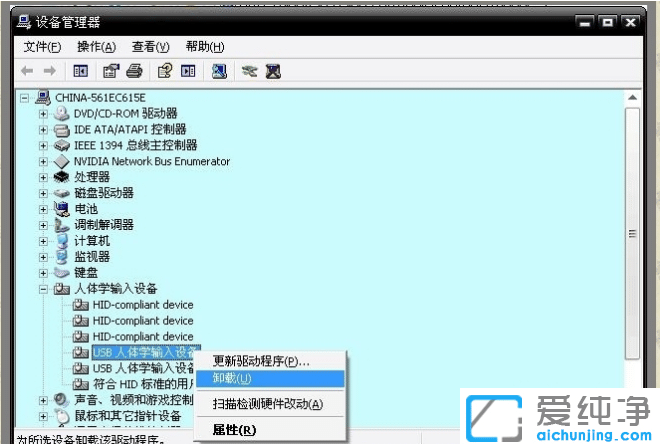The image size is (660, 448).
Task: Click the Uninstall device toolbar icon
Action: (273, 71)
